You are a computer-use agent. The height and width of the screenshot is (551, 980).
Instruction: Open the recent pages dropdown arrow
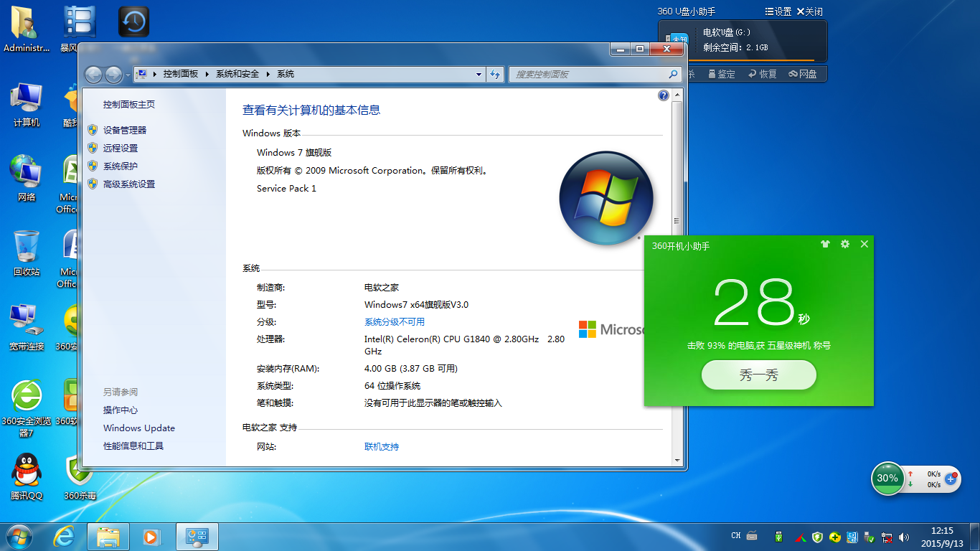click(x=128, y=75)
